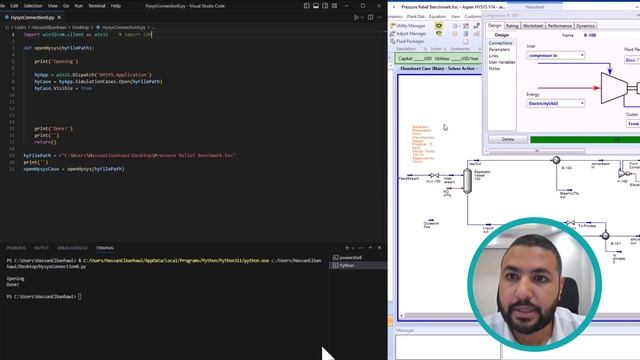Click the lower green solver icon in ribbon

click(439, 34)
